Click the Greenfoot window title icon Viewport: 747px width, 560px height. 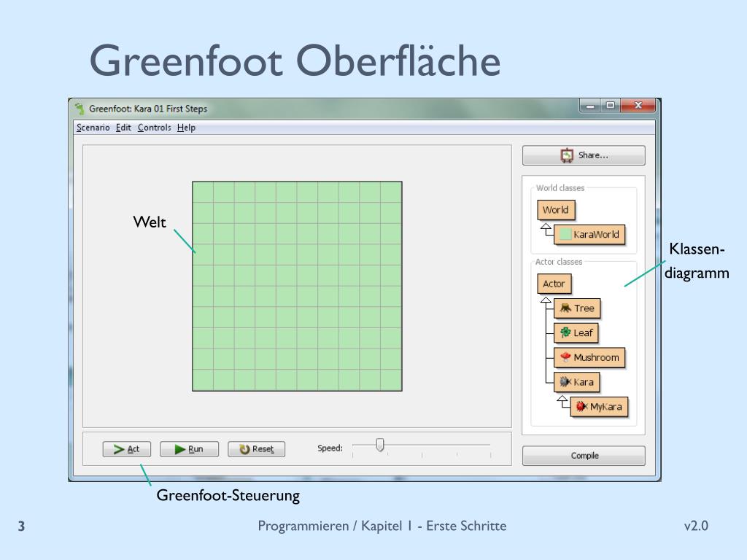[80, 109]
